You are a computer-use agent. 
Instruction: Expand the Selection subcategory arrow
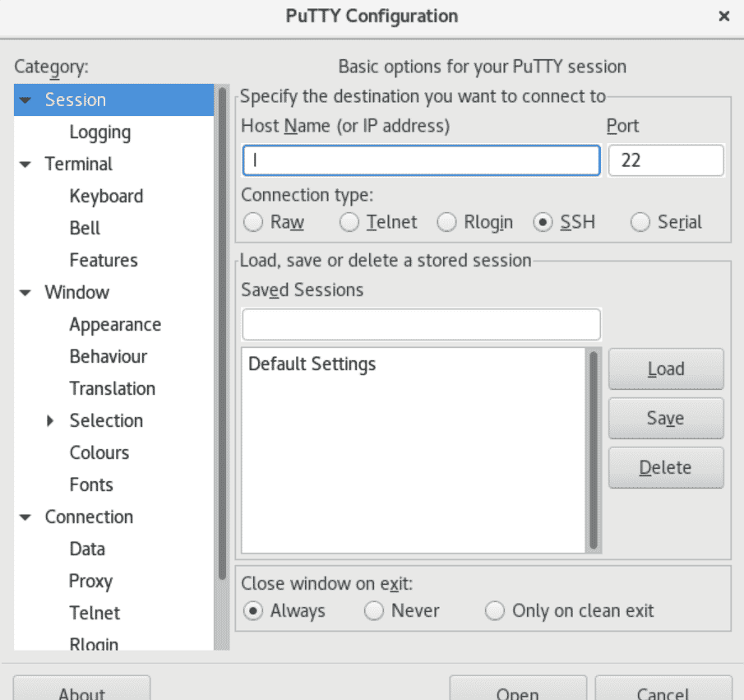(50, 421)
